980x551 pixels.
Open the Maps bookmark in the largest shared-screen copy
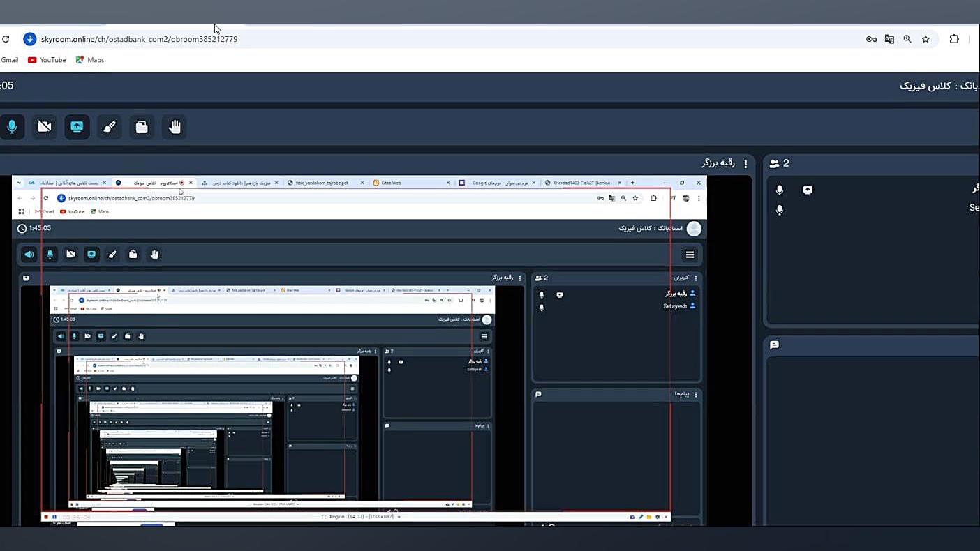coord(100,212)
